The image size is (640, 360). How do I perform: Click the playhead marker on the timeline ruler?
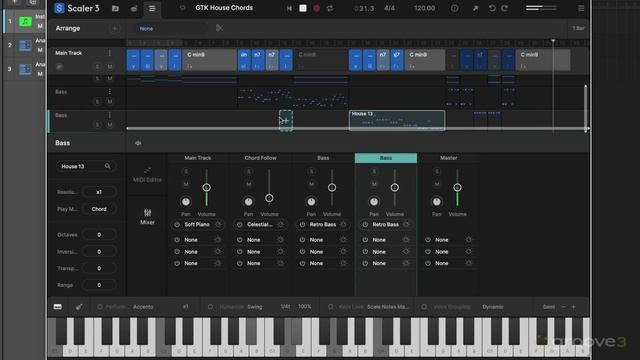click(x=553, y=41)
